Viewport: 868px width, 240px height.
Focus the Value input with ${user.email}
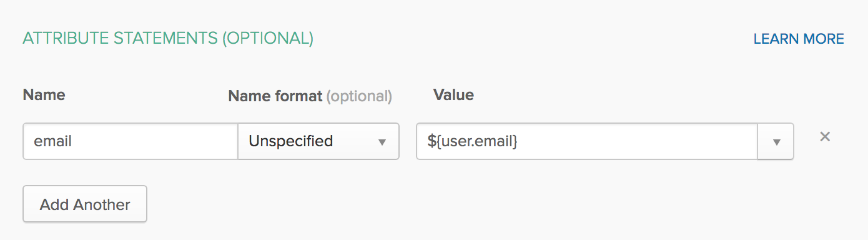click(587, 141)
